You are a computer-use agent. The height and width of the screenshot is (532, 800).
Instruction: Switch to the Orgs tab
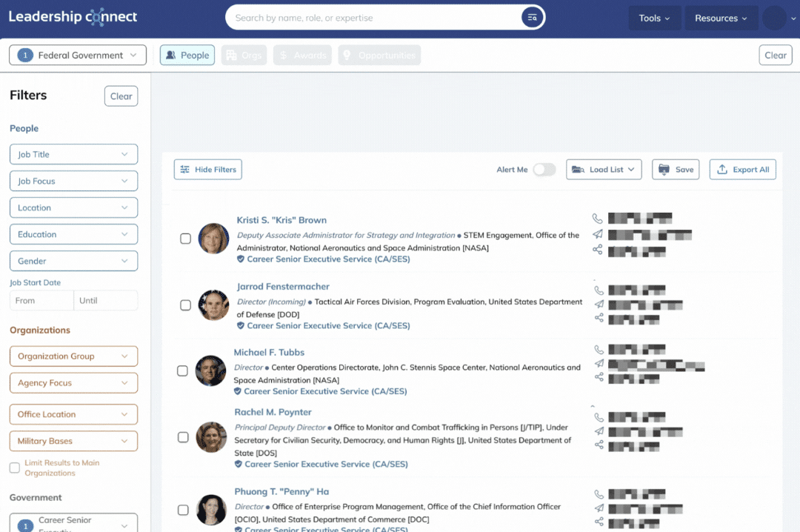coord(244,55)
